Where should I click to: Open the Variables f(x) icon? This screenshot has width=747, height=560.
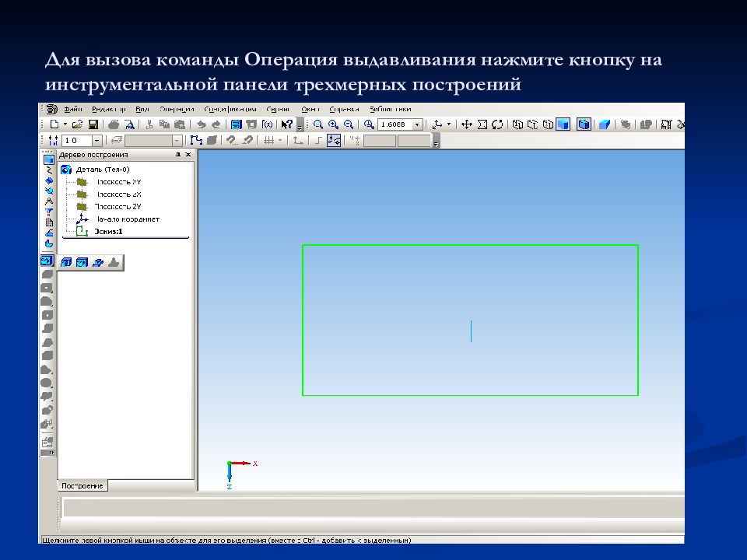click(267, 124)
